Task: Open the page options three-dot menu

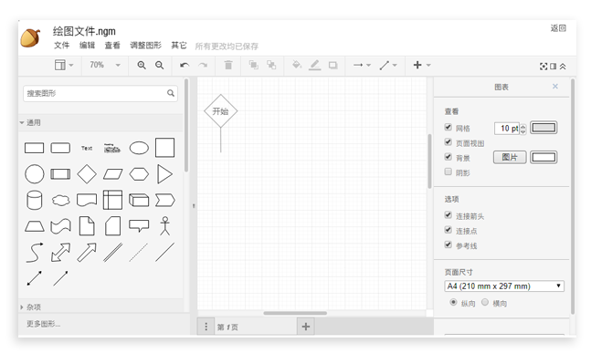Action: pyautogui.click(x=206, y=327)
